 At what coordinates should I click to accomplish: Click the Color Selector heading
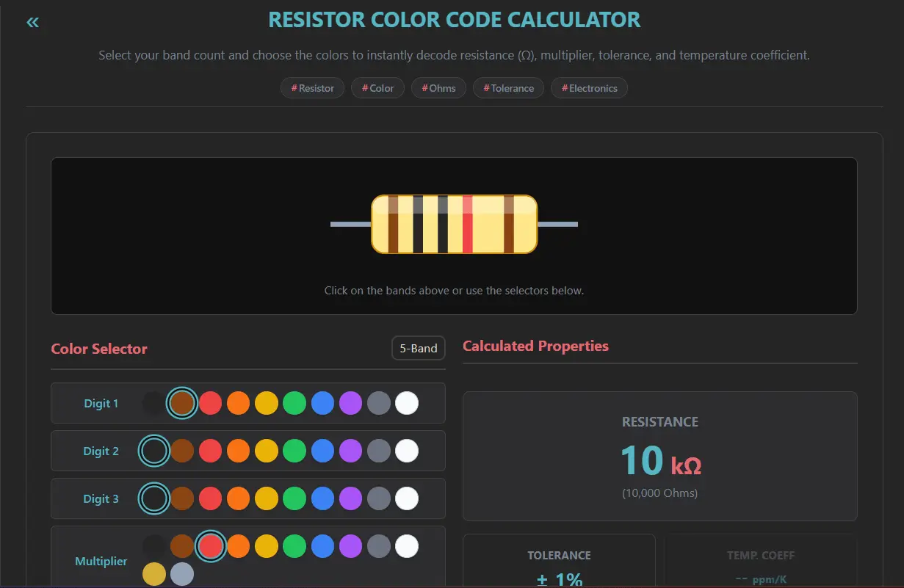99,349
